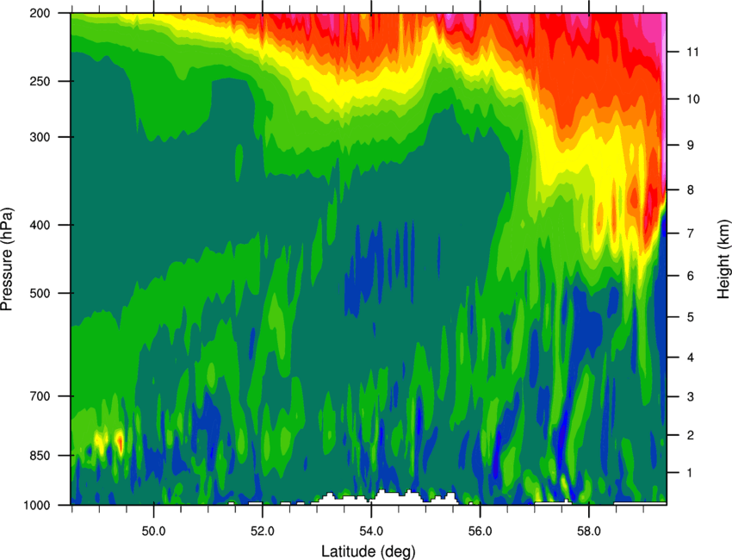This screenshot has height=560, width=732.
Task: Select the 500 pressure tick label
Action: tap(40, 293)
